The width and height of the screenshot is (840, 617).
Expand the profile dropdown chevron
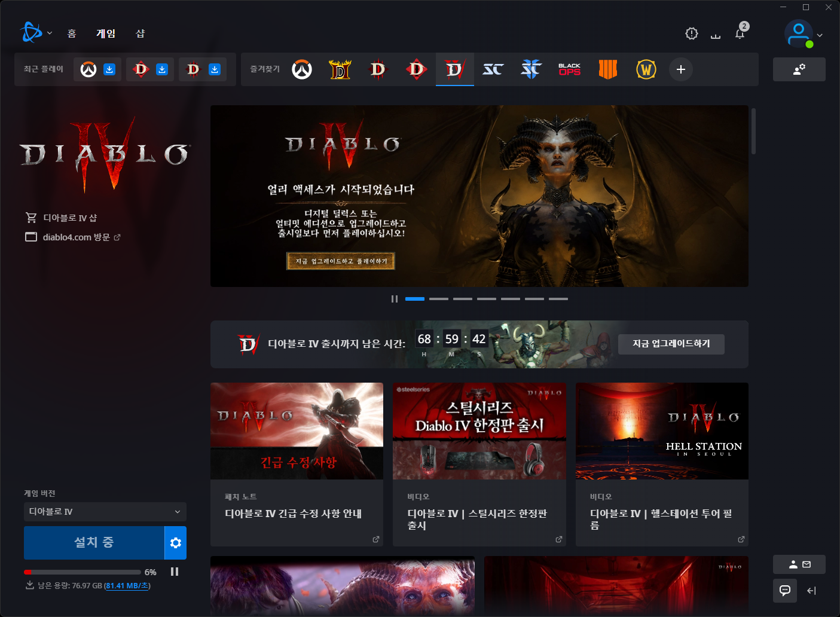(x=820, y=35)
